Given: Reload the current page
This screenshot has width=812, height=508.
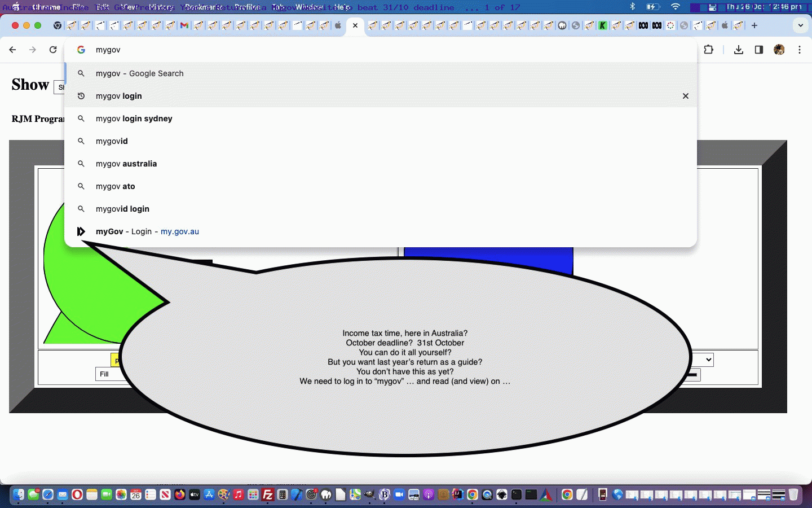Looking at the screenshot, I should click(53, 50).
